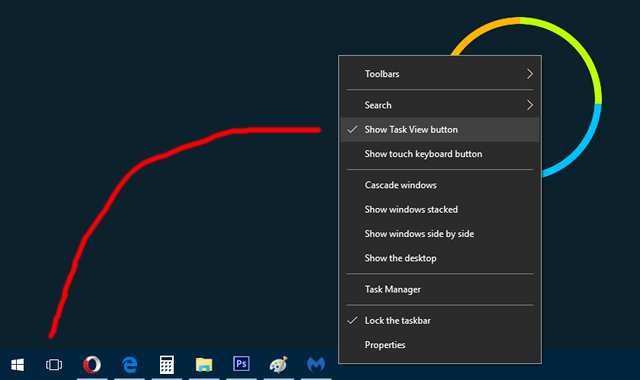Uncheck Show Task View button
Screen dimensions: 640x380
pos(440,130)
